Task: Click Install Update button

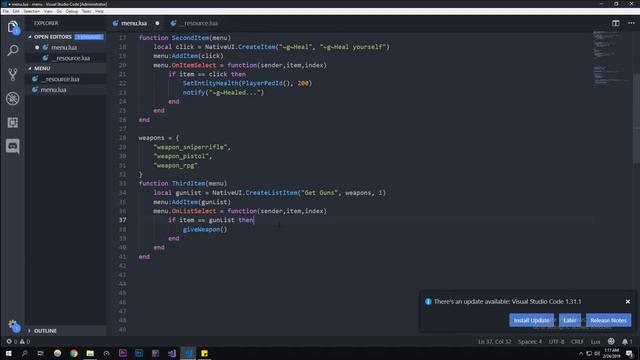Action: pos(531,320)
